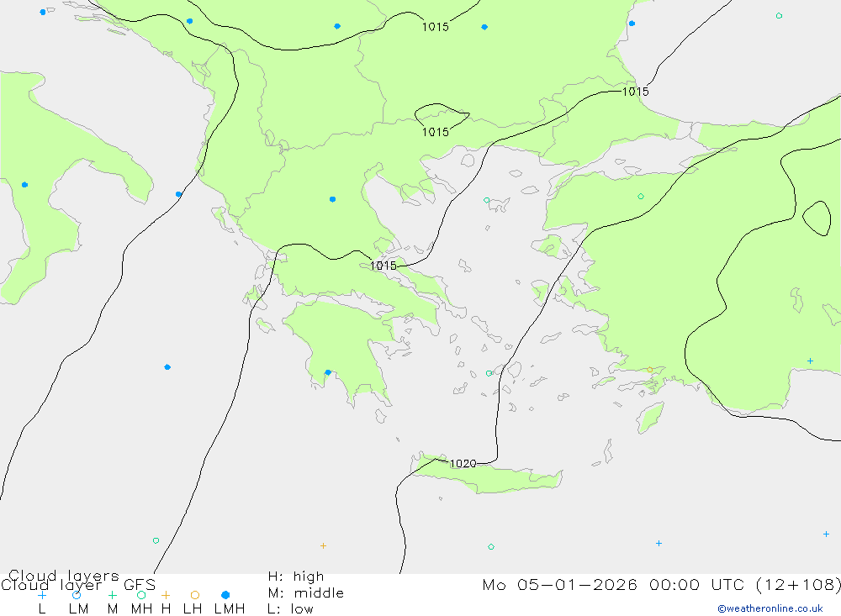Click the 'MH' legend abbreviation
The image size is (841, 616).
coord(141,609)
